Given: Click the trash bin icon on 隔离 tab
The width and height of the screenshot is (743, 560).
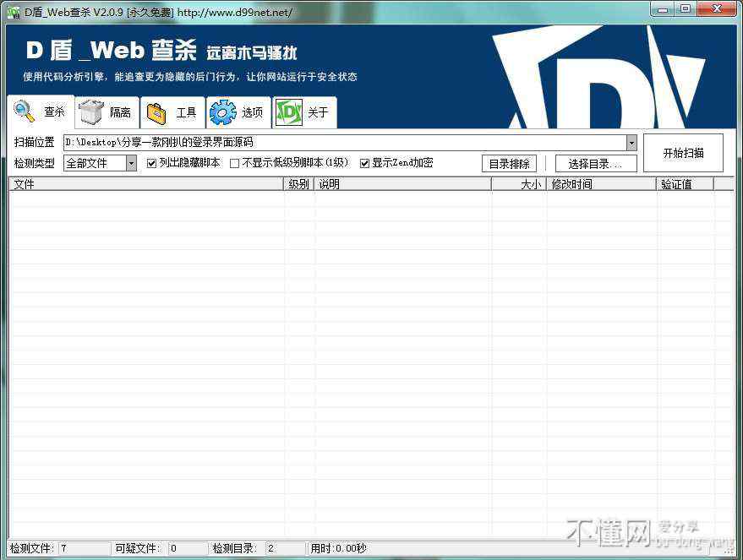Looking at the screenshot, I should (91, 112).
